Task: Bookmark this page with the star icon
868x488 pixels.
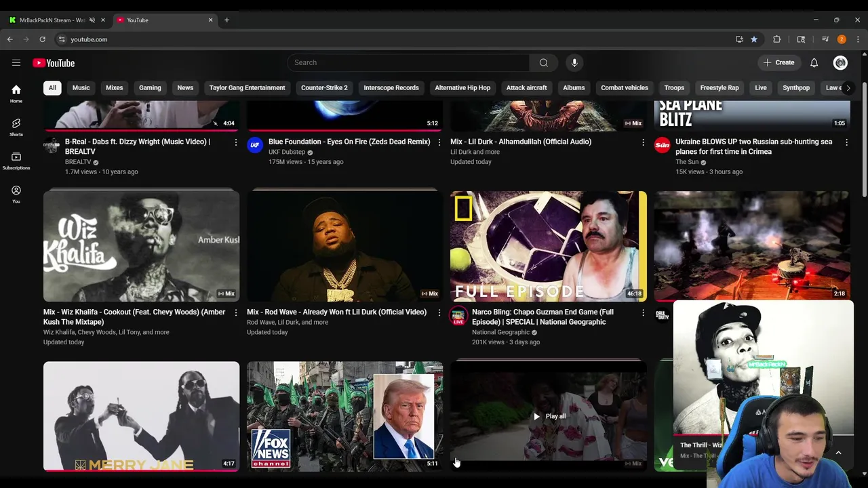Action: (753, 39)
